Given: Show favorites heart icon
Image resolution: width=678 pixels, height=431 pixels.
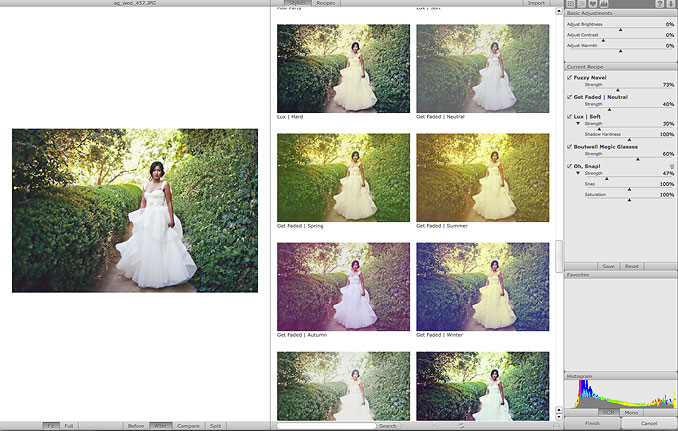Looking at the screenshot, I should click(x=592, y=3).
